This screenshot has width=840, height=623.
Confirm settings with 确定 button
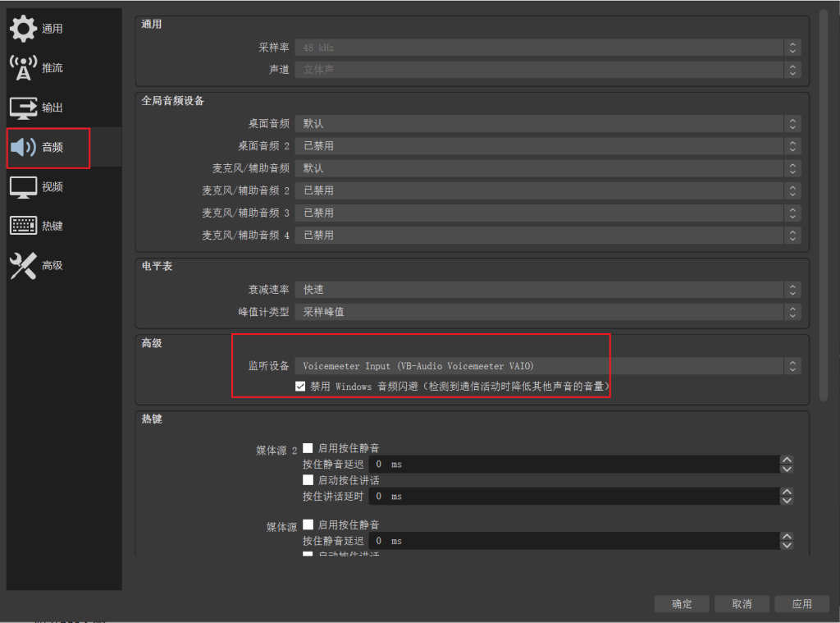click(x=682, y=603)
